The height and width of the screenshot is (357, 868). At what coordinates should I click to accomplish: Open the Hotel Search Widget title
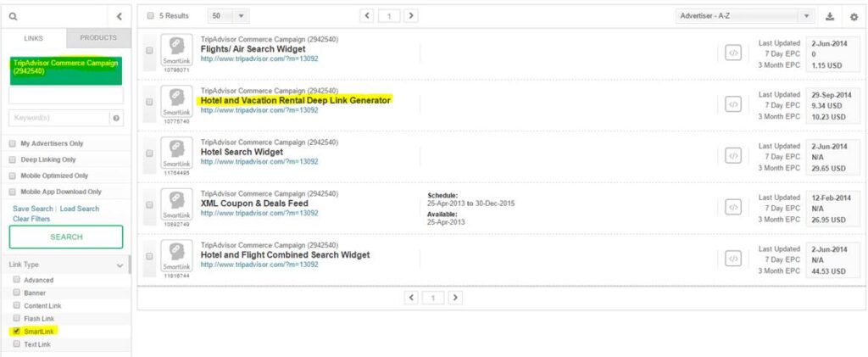tap(242, 152)
